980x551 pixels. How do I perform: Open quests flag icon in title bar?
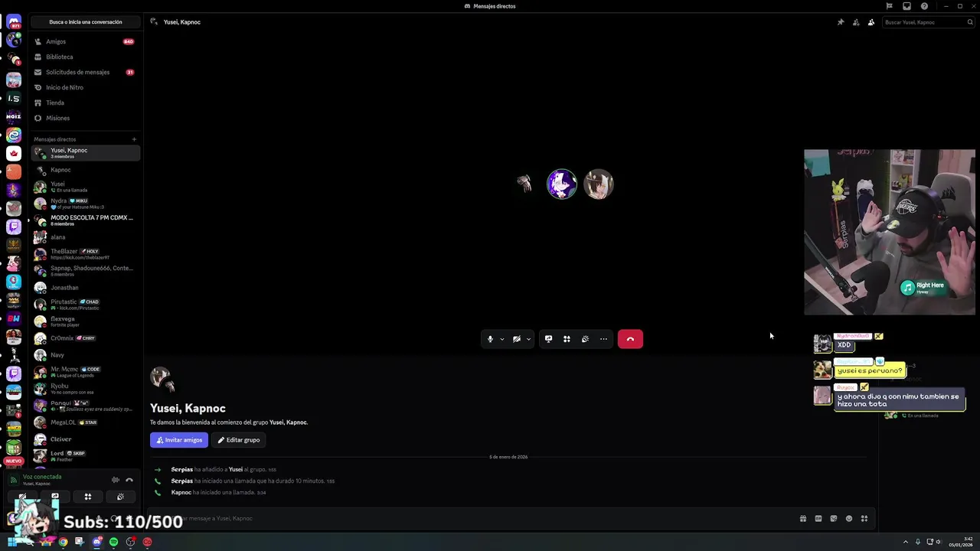(x=889, y=6)
